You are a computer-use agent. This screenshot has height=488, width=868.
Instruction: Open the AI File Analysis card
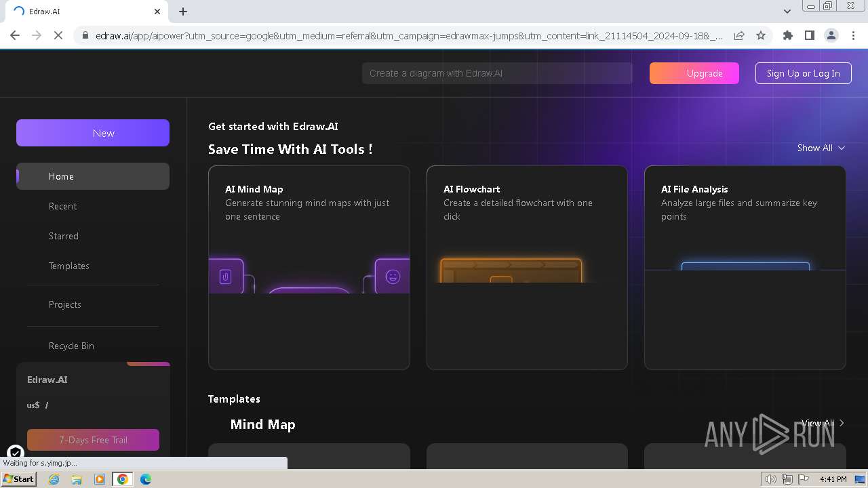coord(745,268)
